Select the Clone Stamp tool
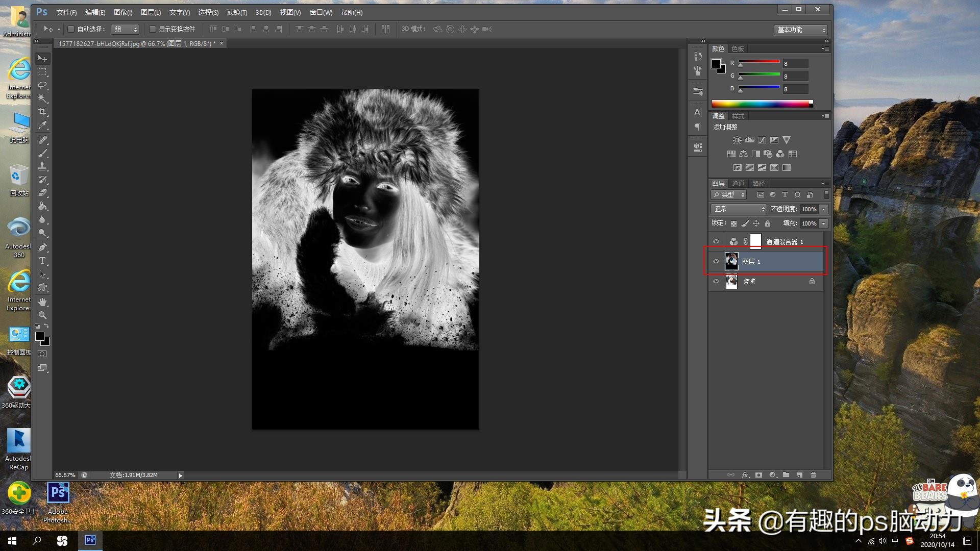This screenshot has height=551, width=980. pos(42,166)
